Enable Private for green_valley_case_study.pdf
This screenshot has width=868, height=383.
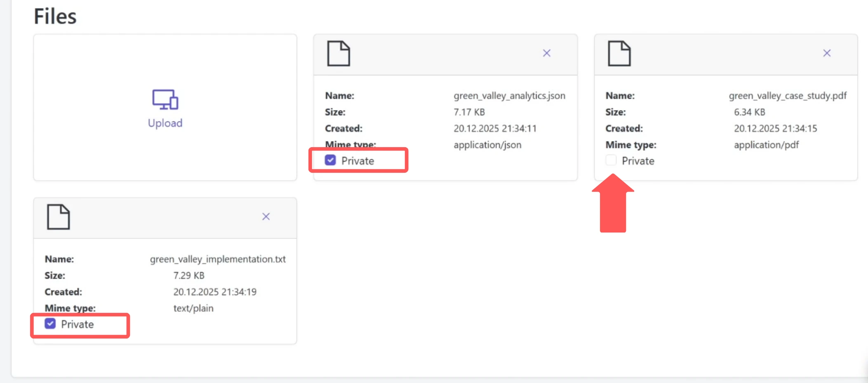[610, 160]
